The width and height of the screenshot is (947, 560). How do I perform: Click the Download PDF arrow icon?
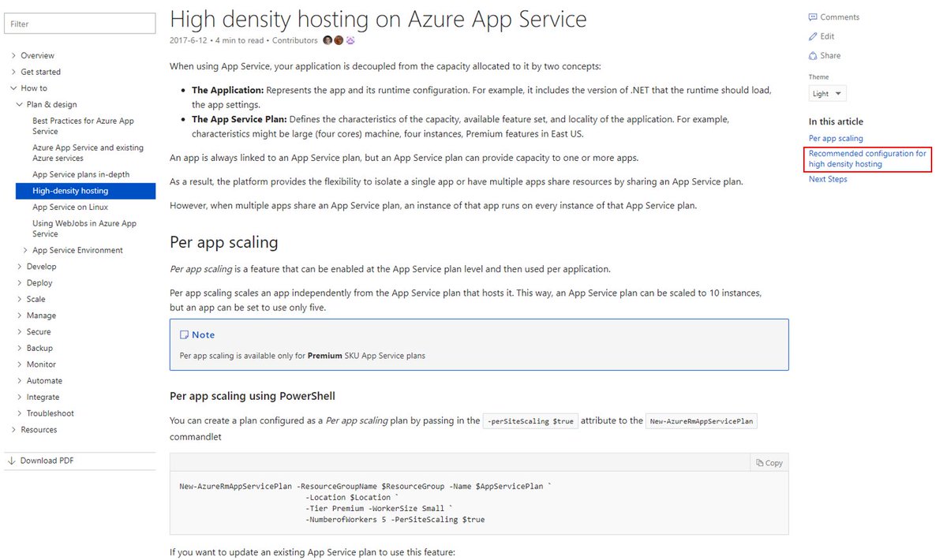tap(11, 461)
